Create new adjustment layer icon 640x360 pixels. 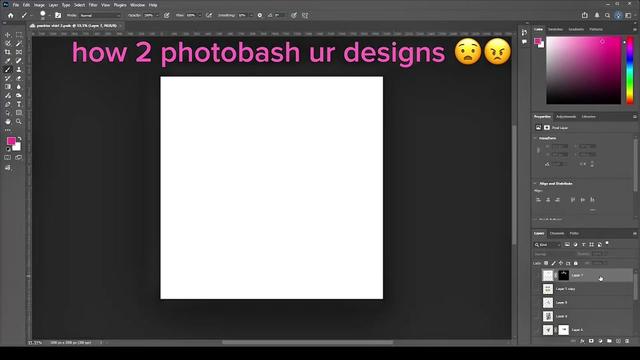click(600, 341)
